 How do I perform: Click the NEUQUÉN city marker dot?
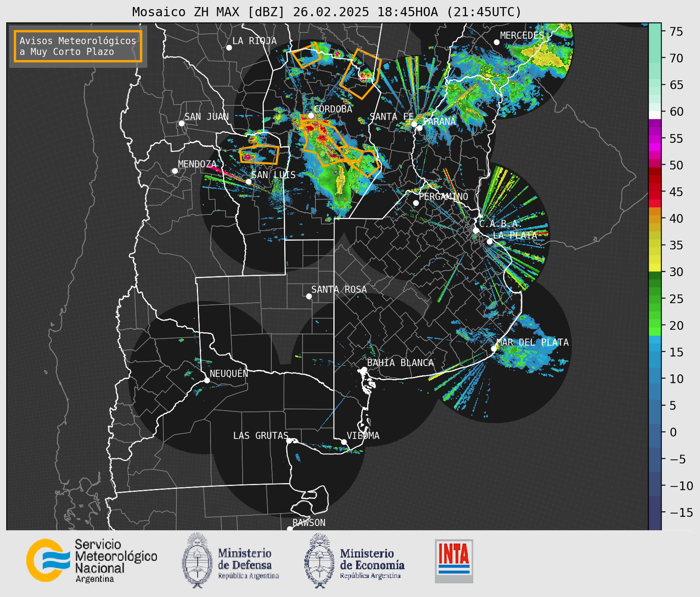207,380
